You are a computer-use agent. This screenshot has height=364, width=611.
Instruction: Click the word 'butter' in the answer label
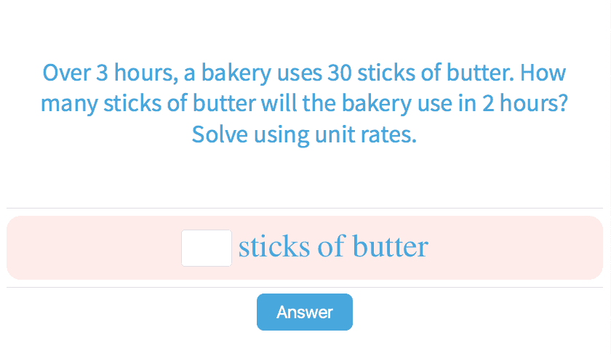tap(390, 247)
